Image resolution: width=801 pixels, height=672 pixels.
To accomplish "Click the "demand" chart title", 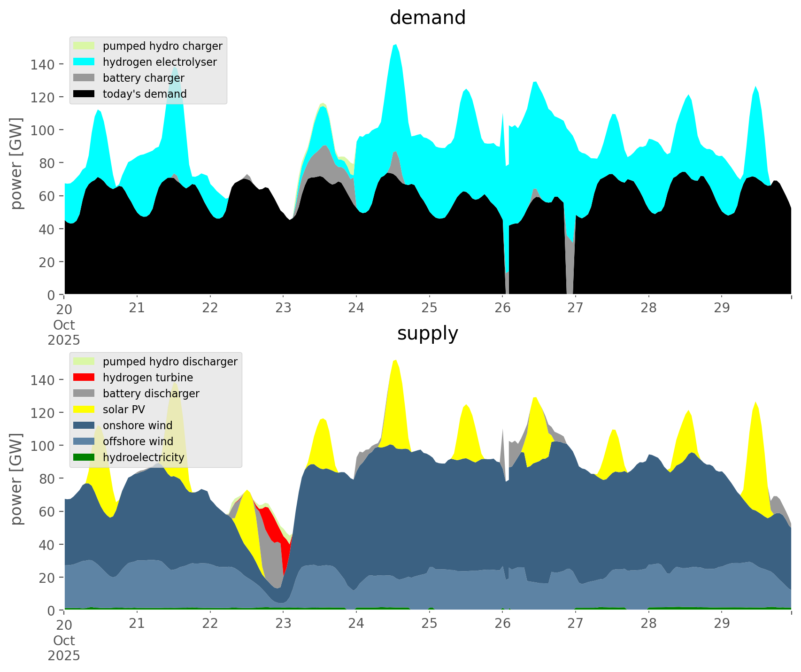I will tap(427, 18).
